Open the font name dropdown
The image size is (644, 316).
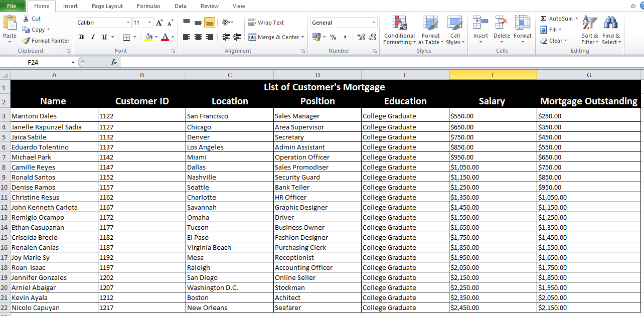pos(128,23)
